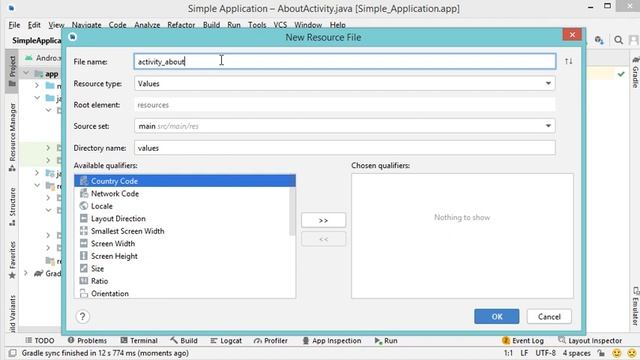Open the Window menu
This screenshot has height=360, width=640.
tap(308, 25)
